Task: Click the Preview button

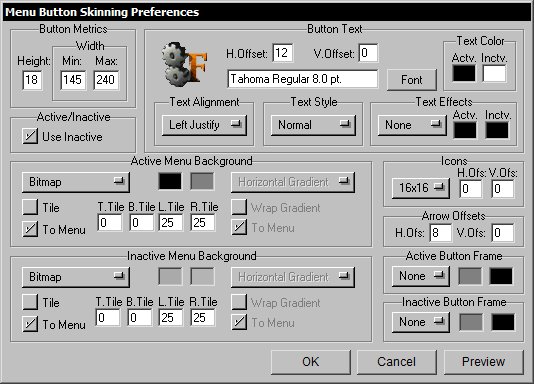Action: (x=484, y=362)
